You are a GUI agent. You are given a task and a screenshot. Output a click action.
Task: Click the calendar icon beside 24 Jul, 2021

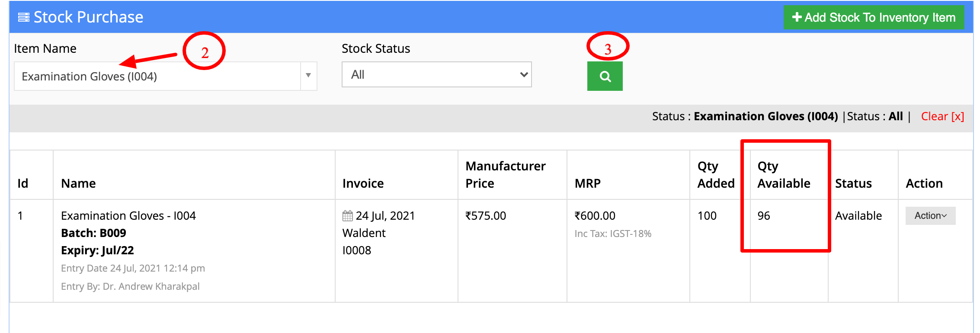(x=348, y=215)
